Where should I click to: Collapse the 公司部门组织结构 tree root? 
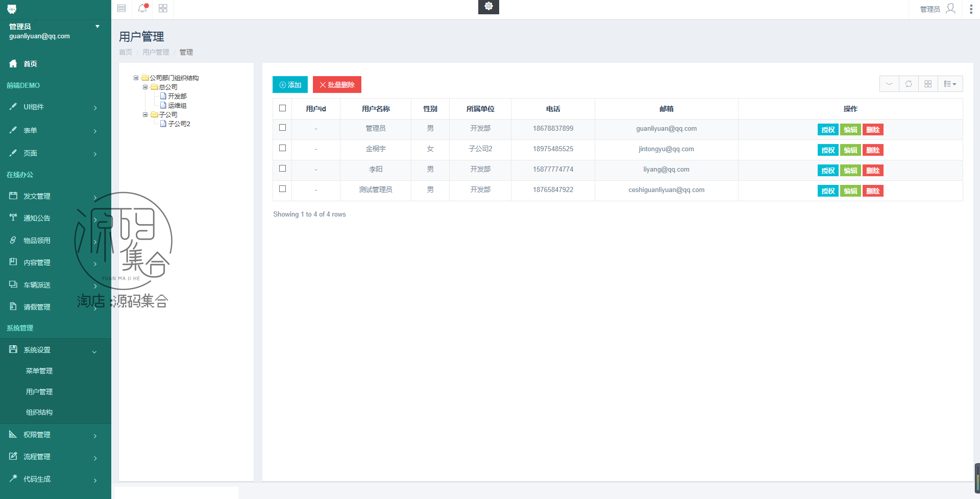click(x=136, y=78)
